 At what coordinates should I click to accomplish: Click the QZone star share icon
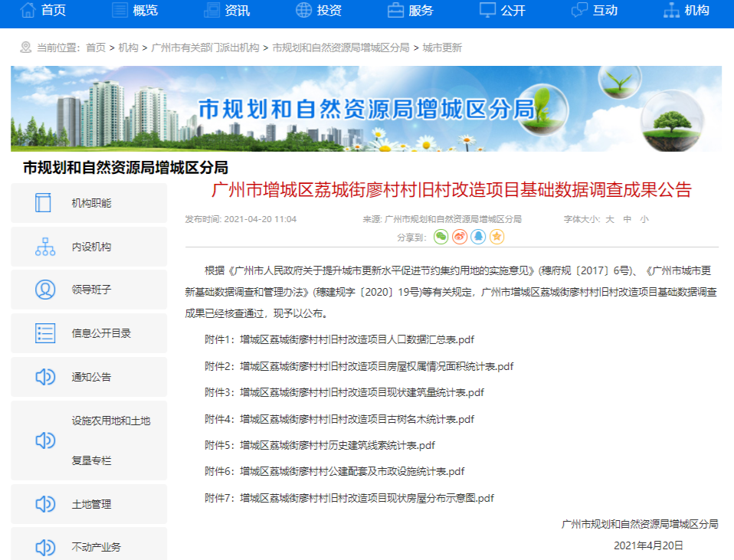point(497,237)
